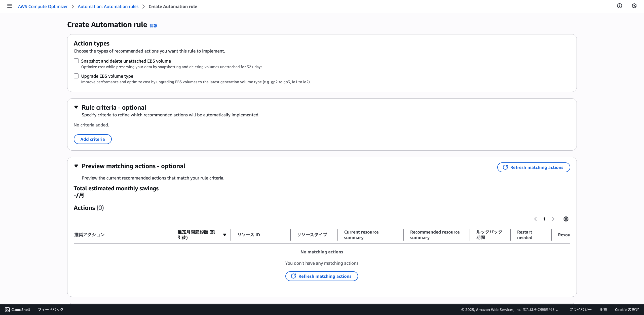Navigate to AWS Compute Optimizer breadcrumb
Screen dimensions: 644x315
(43, 7)
